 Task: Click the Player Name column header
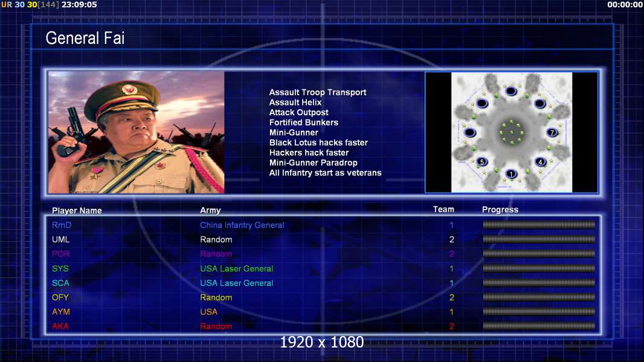[x=77, y=211]
